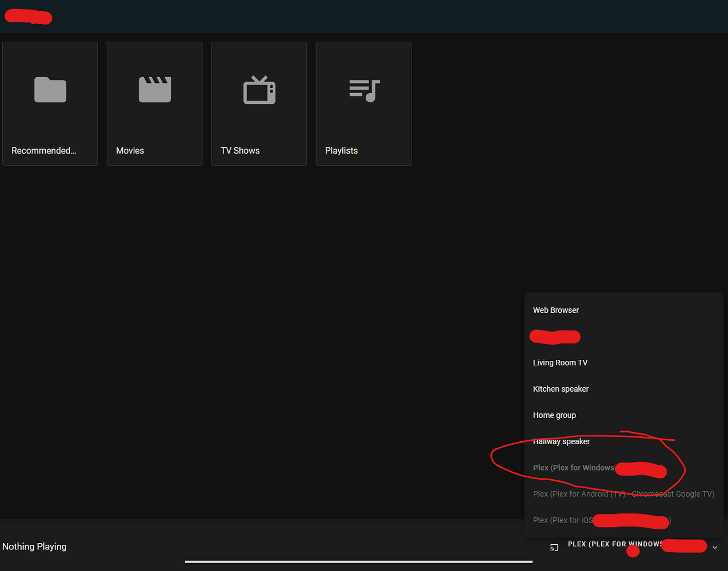Open Playlists via the music note icon

[363, 90]
